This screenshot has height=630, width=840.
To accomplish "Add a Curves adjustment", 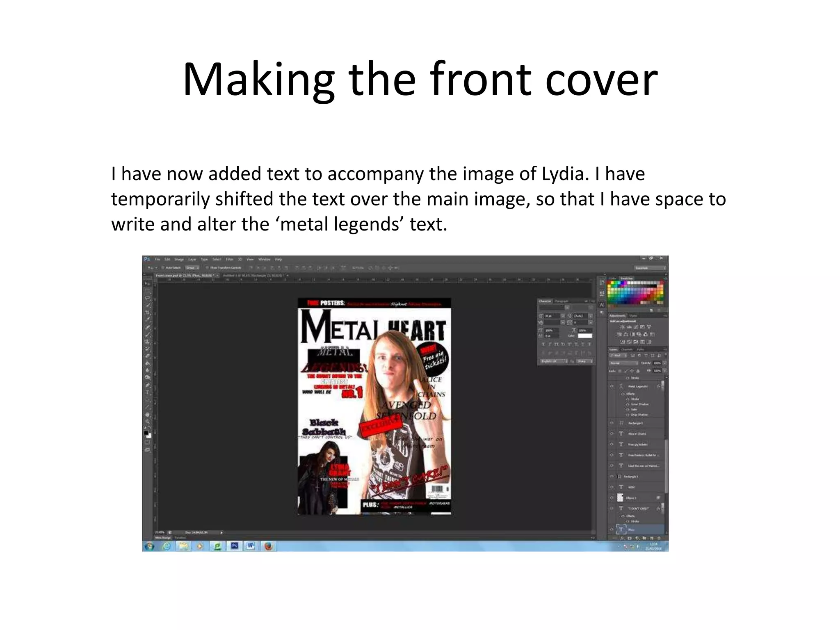I will (x=636, y=327).
